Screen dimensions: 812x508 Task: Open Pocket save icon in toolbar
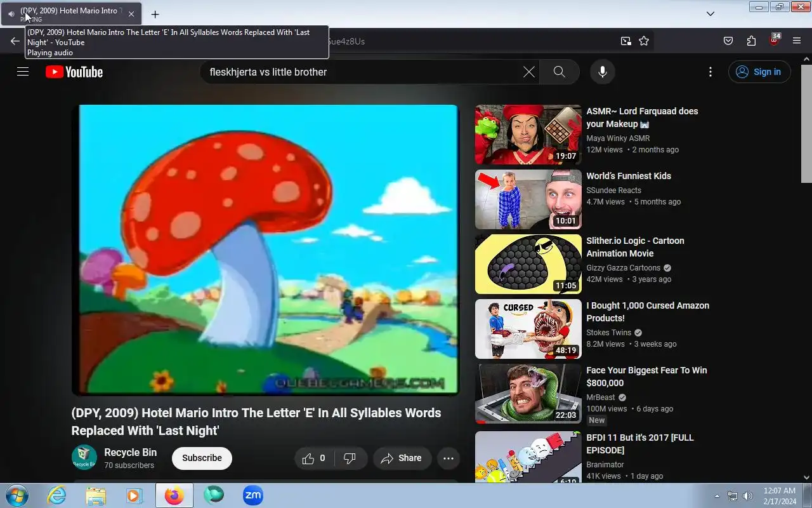728,41
